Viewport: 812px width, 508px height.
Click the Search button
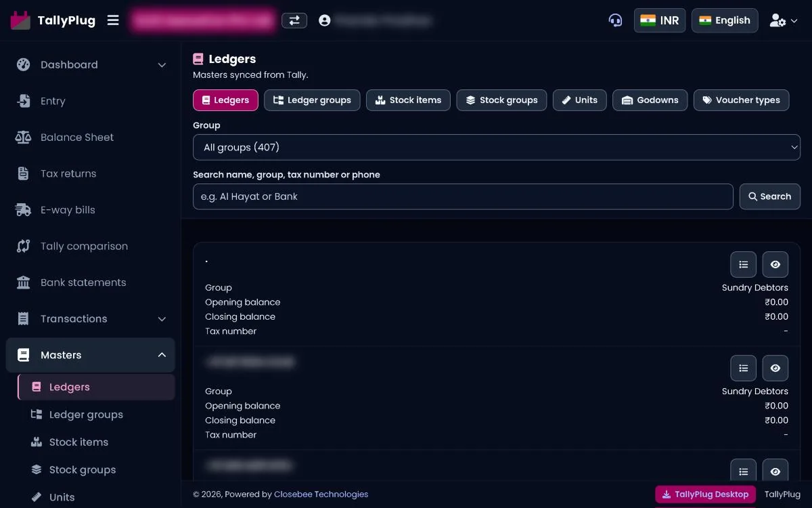(770, 196)
